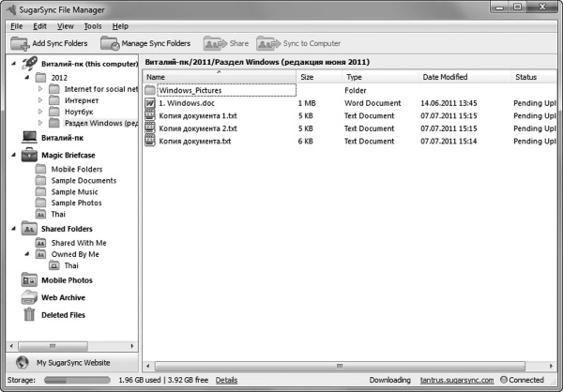
Task: Click the Thai icon under Owned By Me
Action: [x=54, y=265]
